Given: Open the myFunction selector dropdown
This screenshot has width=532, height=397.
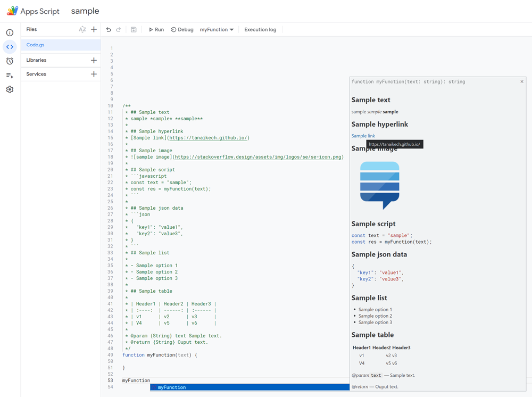Looking at the screenshot, I should pos(217,29).
